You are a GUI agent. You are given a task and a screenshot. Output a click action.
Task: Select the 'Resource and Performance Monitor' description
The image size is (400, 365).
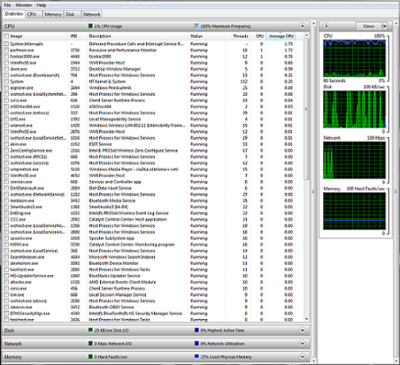[123, 50]
